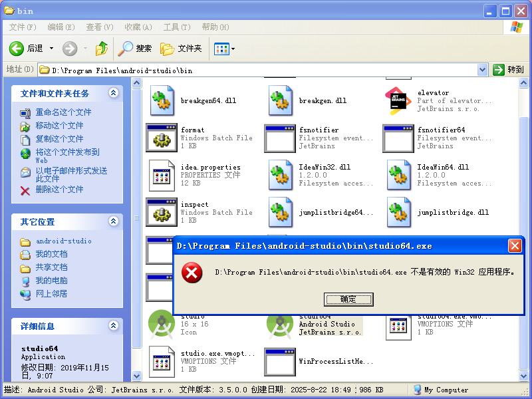Select the studio.exe.vmoptions file icon
This screenshot has height=399, width=532.
click(x=162, y=362)
